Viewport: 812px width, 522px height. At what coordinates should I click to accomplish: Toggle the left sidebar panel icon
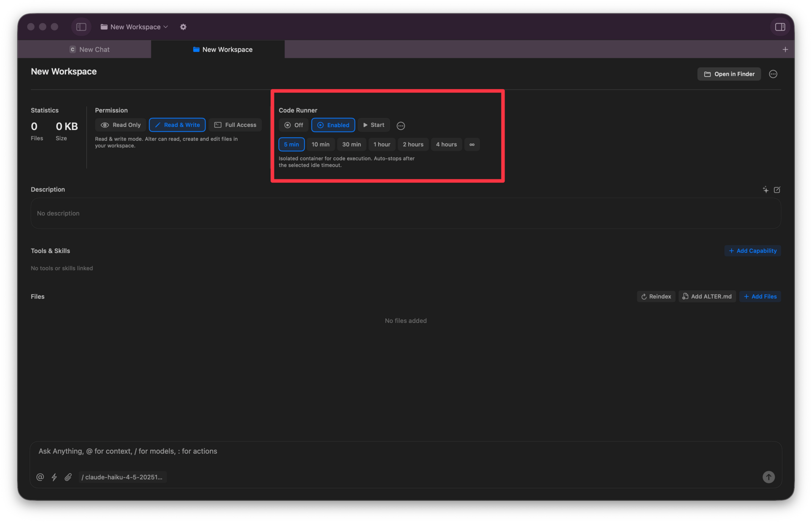(81, 27)
